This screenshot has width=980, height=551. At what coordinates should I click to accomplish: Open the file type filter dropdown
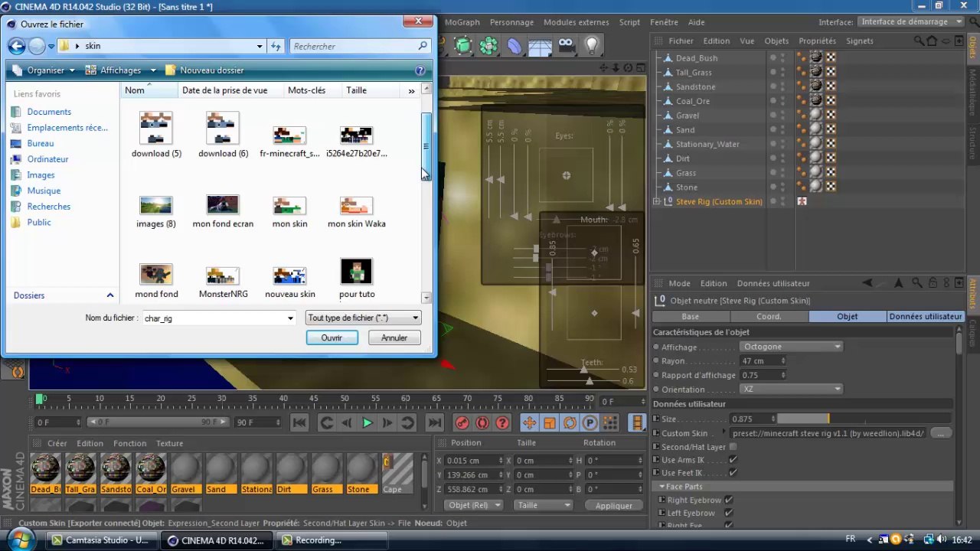click(x=363, y=318)
